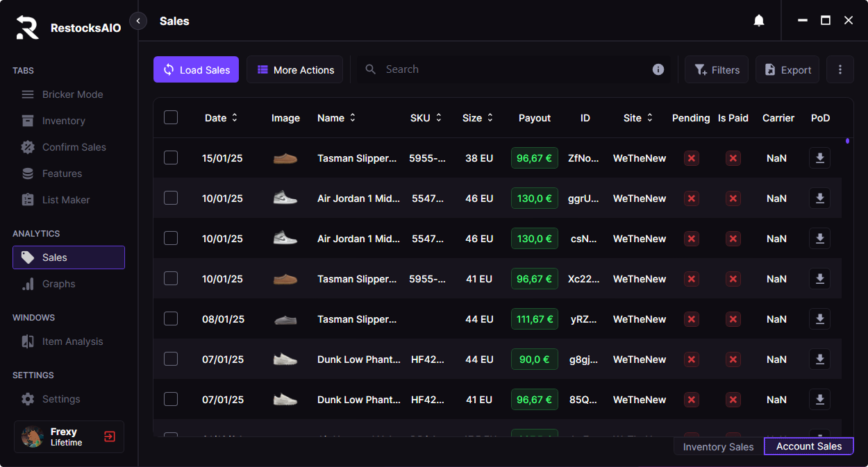868x467 pixels.
Task: Click the Export button
Action: click(787, 69)
